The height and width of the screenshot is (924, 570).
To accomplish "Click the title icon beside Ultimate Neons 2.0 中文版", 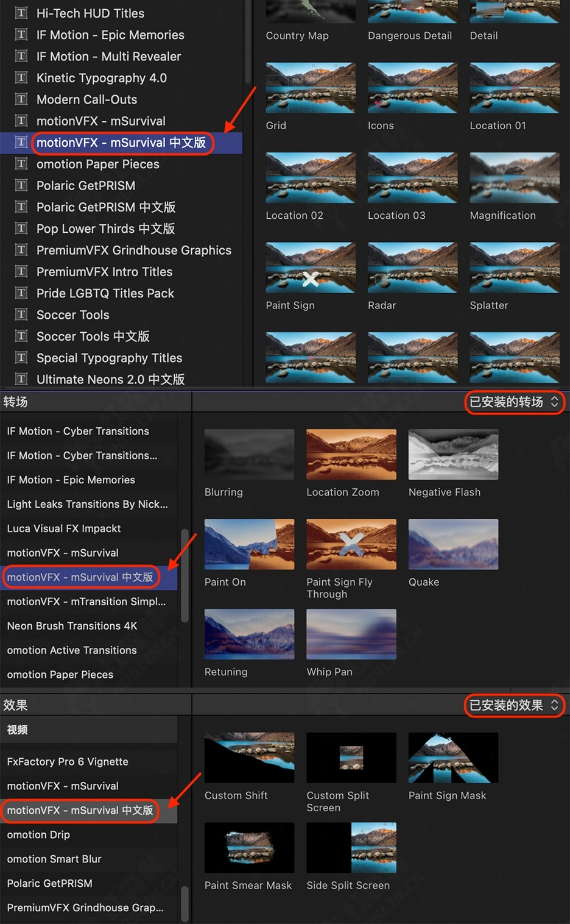I will tap(21, 379).
